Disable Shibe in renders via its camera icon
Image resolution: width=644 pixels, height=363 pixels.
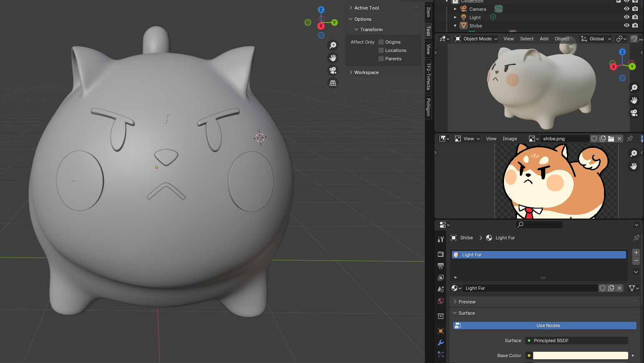pos(635,25)
